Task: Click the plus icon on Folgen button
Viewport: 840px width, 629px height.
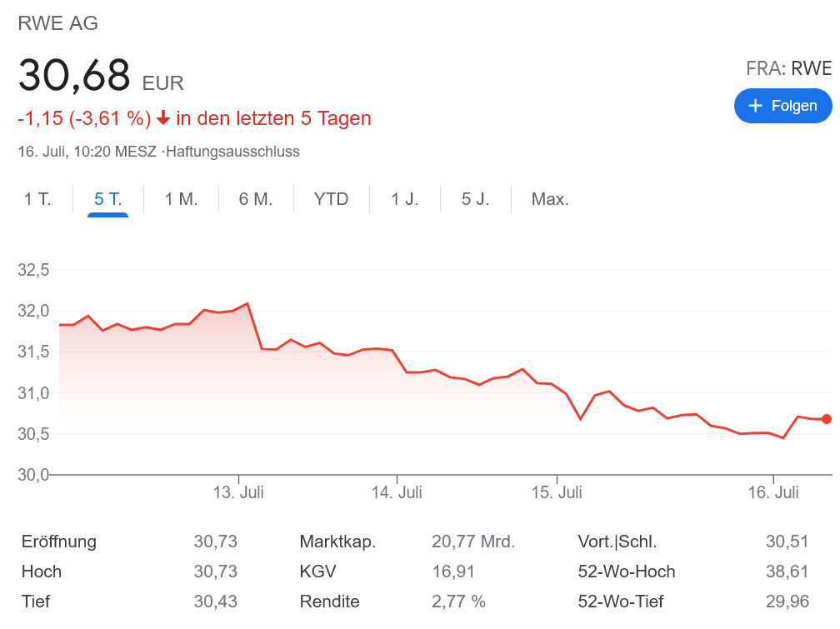Action: coord(756,106)
